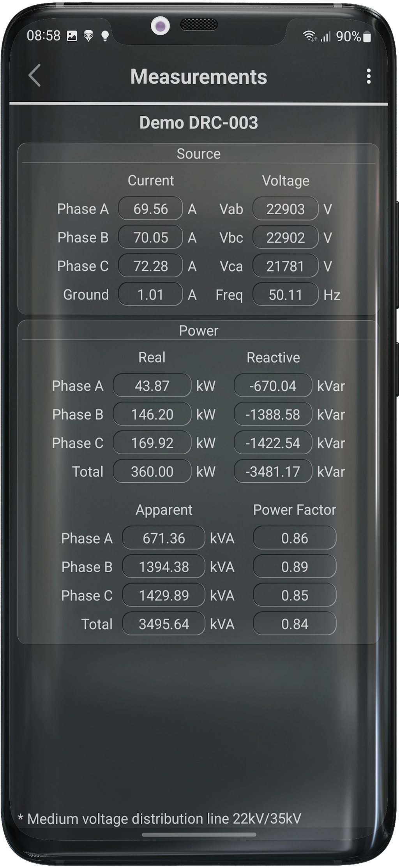Select Phase C power factor 0.85

[x=295, y=595]
